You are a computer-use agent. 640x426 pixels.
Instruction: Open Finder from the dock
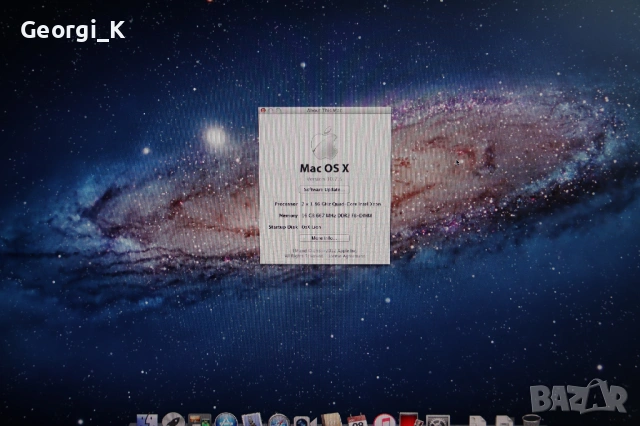point(147,420)
